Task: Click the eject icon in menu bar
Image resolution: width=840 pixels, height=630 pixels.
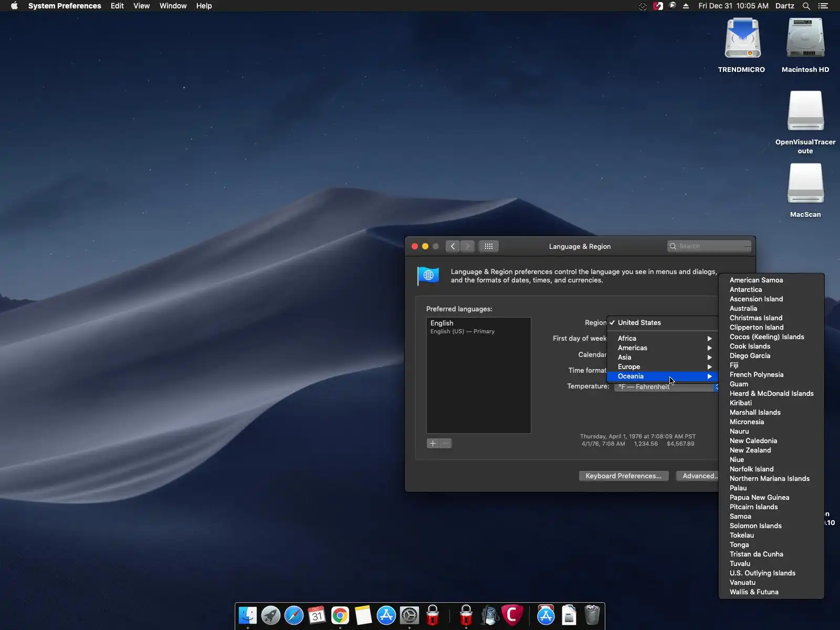Action: click(x=686, y=6)
